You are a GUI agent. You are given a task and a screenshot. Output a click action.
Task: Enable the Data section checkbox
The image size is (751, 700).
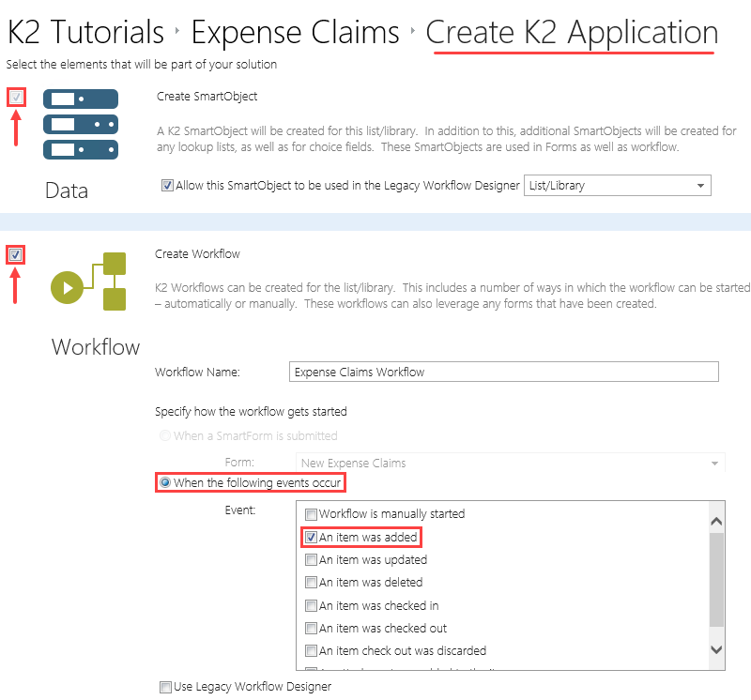tap(15, 97)
